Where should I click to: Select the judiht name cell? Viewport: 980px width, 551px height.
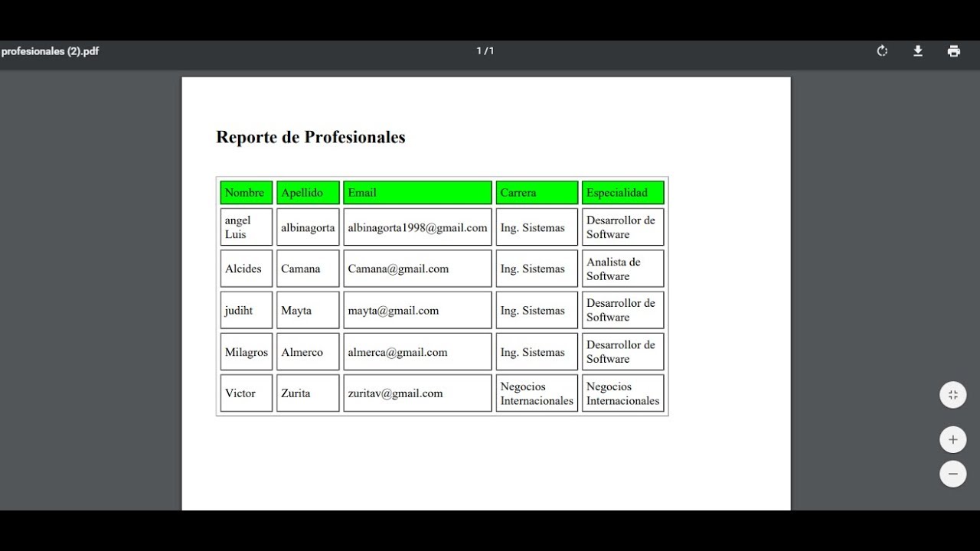(247, 310)
